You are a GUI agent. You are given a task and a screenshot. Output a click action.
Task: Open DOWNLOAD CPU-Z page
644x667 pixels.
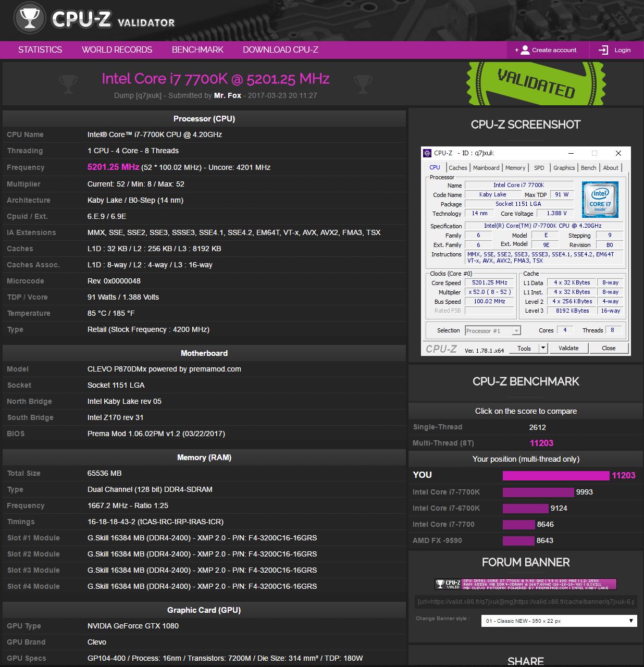pyautogui.click(x=280, y=50)
